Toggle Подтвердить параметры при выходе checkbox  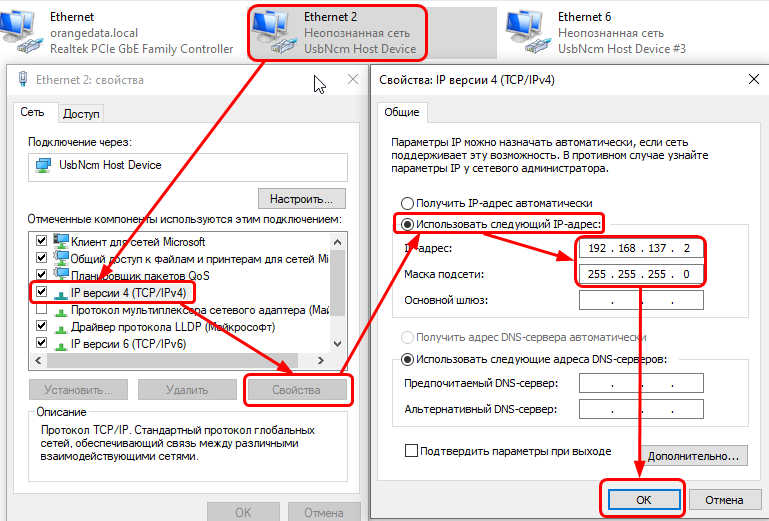pyautogui.click(x=411, y=451)
